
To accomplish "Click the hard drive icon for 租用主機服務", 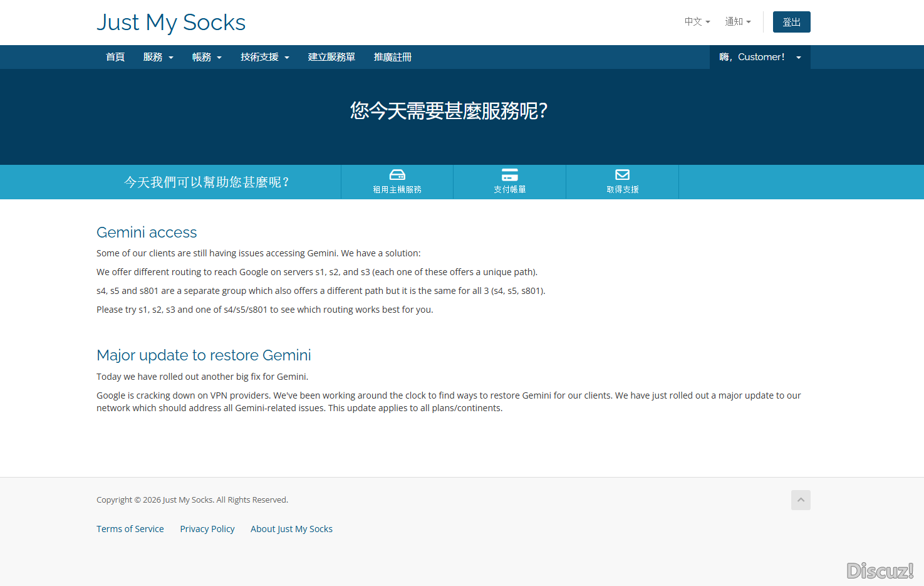I will point(397,175).
